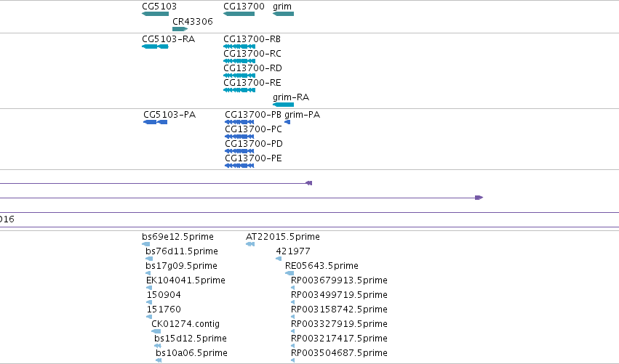Open the CG5103-RA transcript label
Viewport: 619px width, 364px height.
tap(168, 39)
